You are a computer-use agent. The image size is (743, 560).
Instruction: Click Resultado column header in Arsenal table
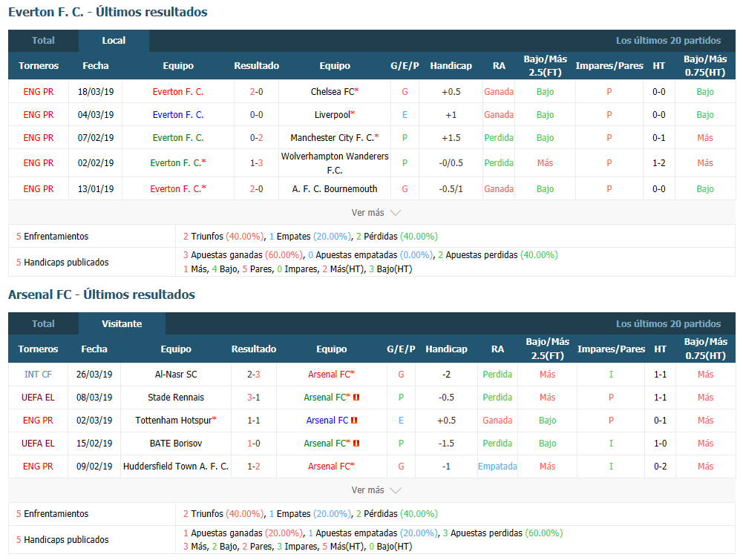[254, 349]
